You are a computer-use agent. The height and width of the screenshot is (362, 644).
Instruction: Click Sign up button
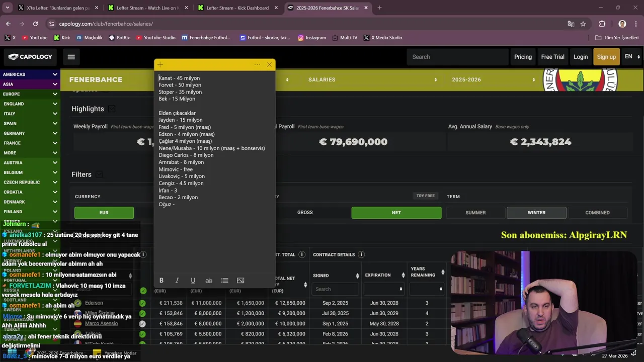coord(606,57)
